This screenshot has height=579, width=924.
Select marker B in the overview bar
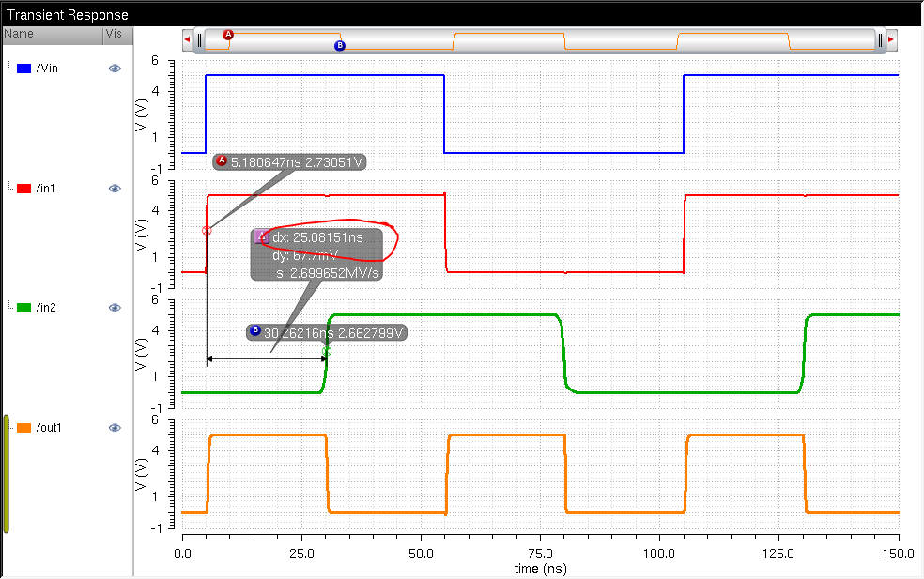pos(339,45)
